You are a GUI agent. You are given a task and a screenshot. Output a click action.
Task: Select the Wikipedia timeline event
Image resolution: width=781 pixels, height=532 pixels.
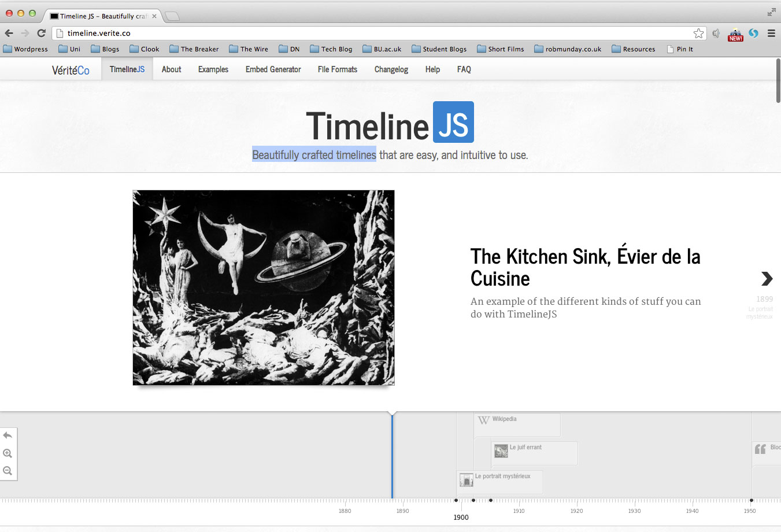coord(517,425)
